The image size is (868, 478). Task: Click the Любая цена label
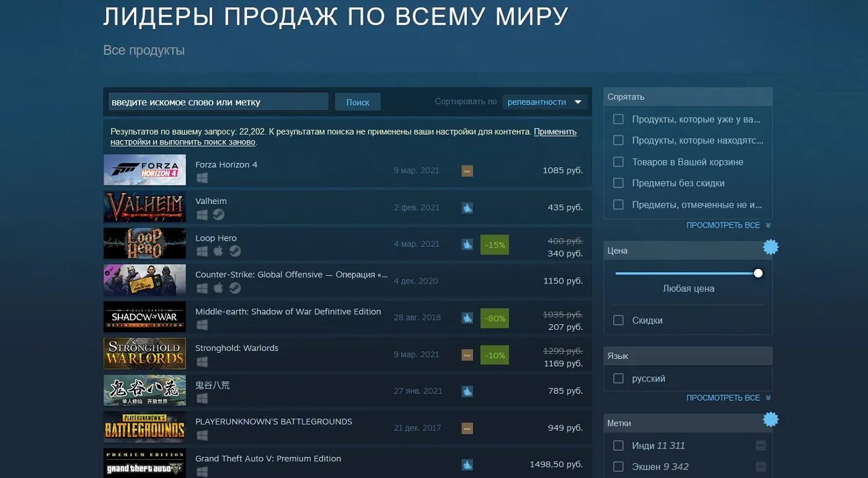(x=688, y=288)
